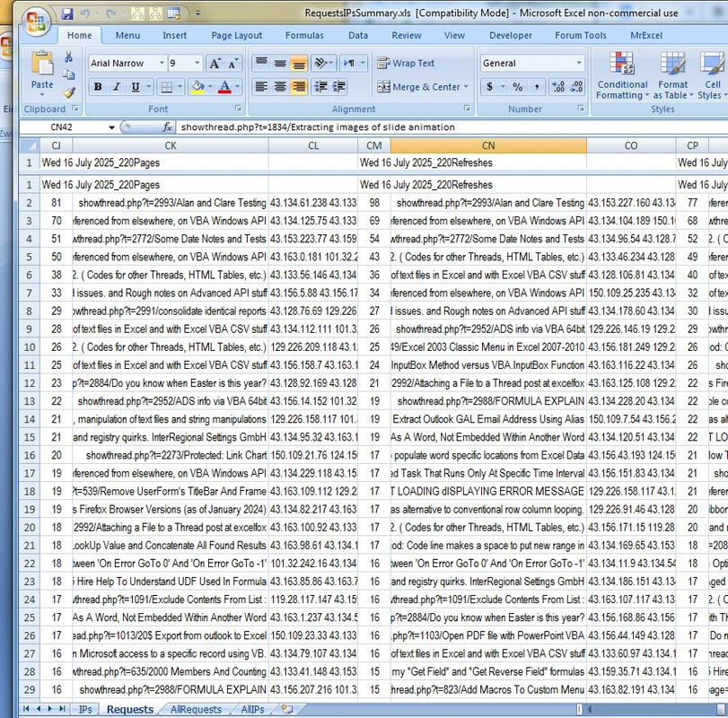
Task: Open the Insert ribbon tab
Action: click(x=174, y=35)
